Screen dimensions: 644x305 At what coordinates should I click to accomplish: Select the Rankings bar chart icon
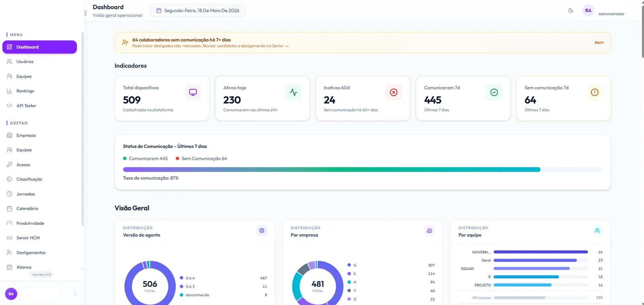9,91
